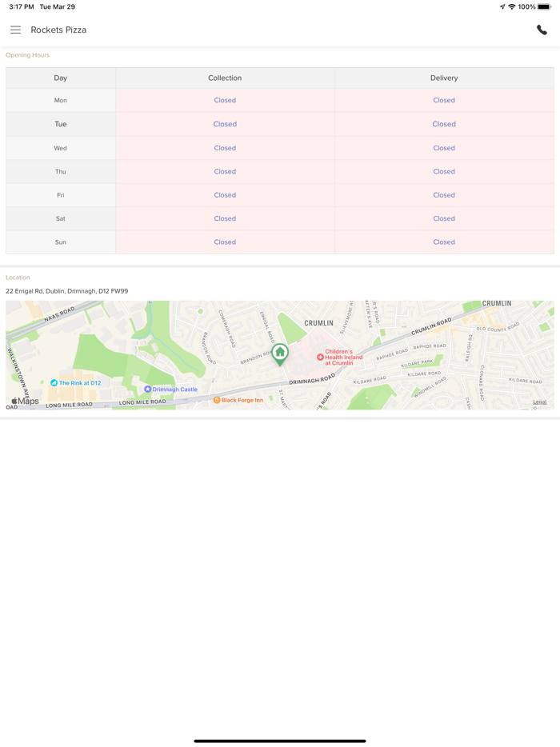Tap the location services arrow icon

coord(502,6)
